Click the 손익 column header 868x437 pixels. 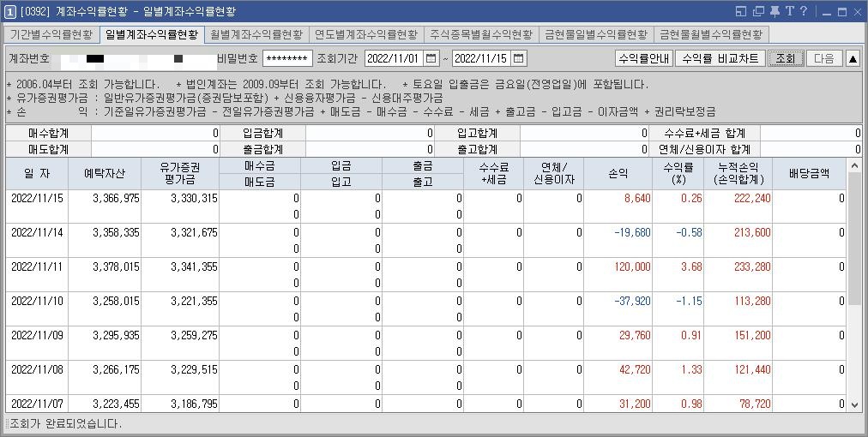pos(618,173)
